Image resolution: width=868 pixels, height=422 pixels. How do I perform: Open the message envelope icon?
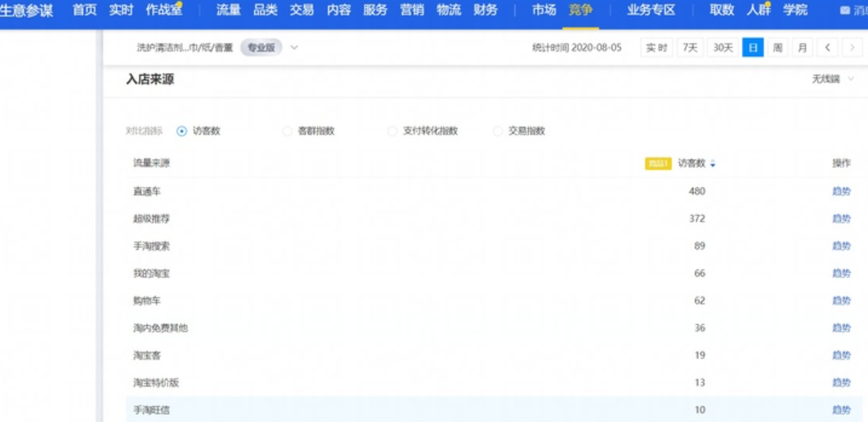coord(845,10)
